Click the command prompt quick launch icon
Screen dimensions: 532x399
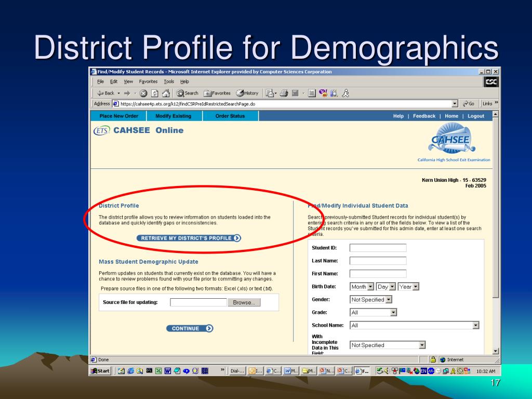pos(149,371)
